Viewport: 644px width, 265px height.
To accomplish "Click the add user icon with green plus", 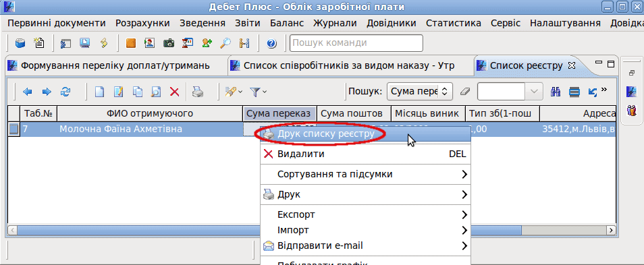I will pyautogui.click(x=207, y=43).
